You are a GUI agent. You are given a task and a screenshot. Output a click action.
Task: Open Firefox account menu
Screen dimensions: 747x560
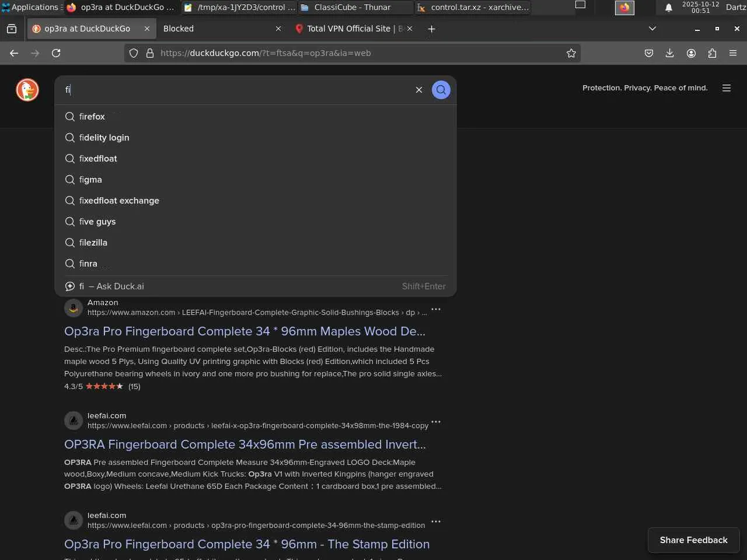[x=691, y=53]
